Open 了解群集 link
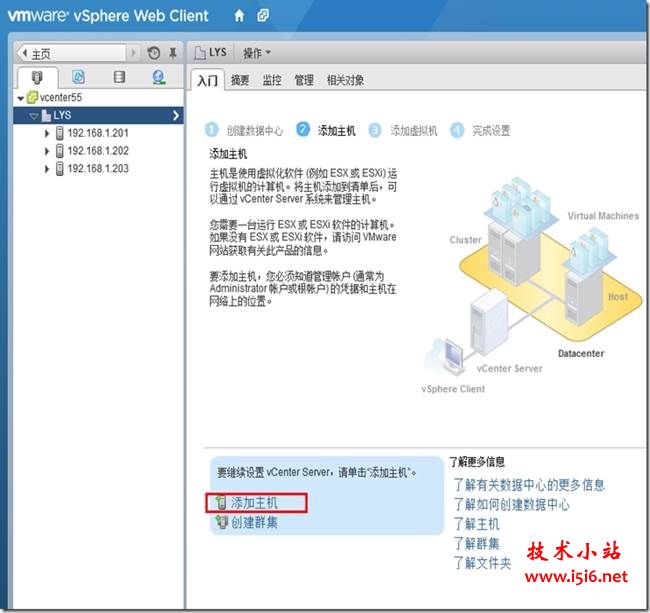 coord(477,543)
